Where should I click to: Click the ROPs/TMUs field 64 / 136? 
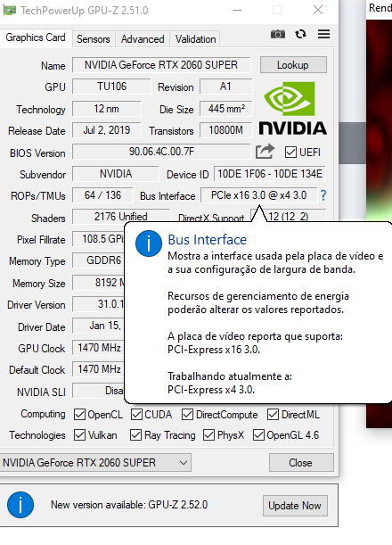coord(102,195)
